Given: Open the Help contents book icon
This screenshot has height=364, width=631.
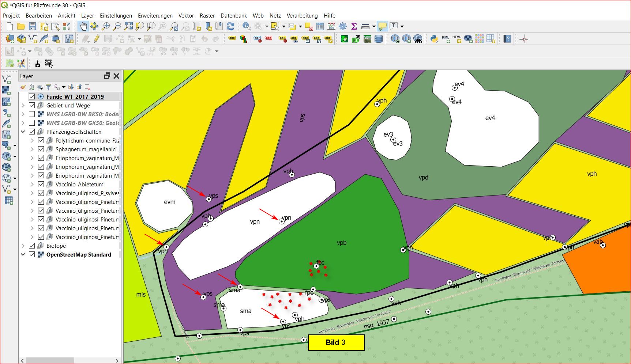Looking at the screenshot, I should (507, 39).
